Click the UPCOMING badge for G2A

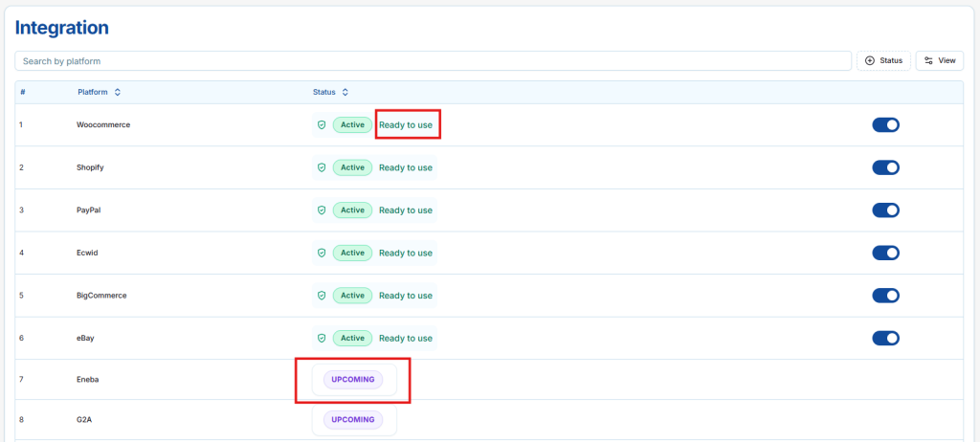point(352,420)
